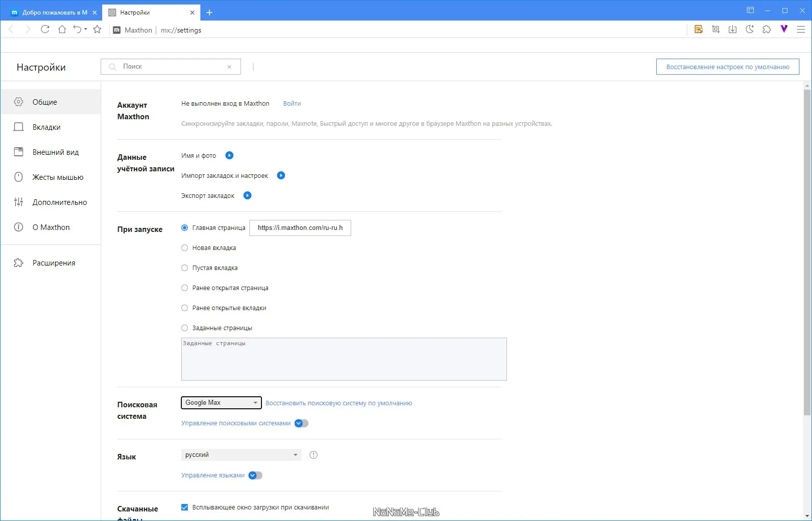Open the purple V toolbar icon
812x521 pixels.
[784, 29]
